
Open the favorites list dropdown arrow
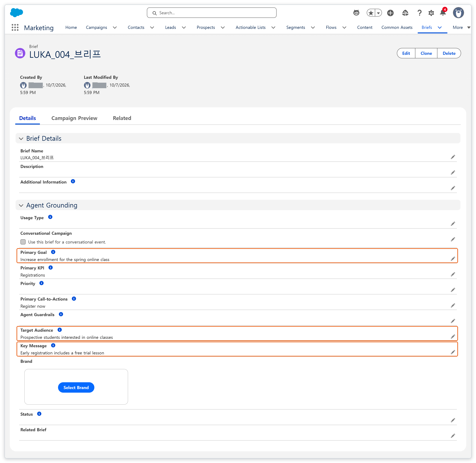tap(378, 13)
